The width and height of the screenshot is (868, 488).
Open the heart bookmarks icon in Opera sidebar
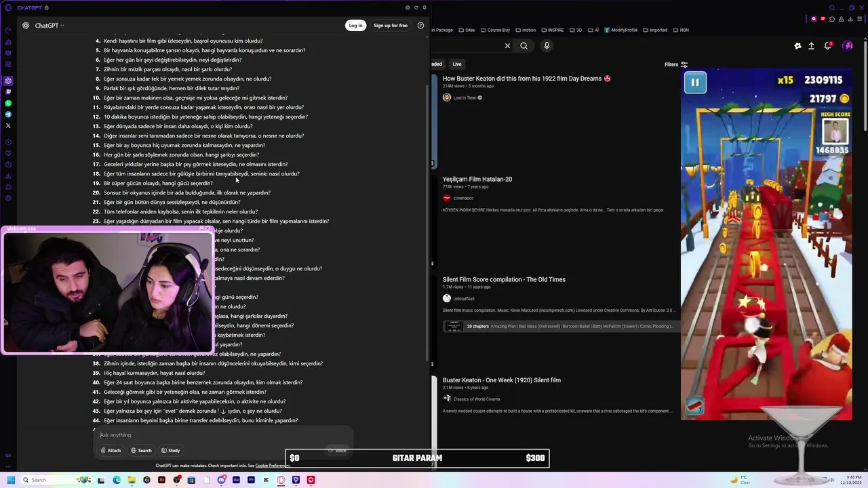coord(8,153)
